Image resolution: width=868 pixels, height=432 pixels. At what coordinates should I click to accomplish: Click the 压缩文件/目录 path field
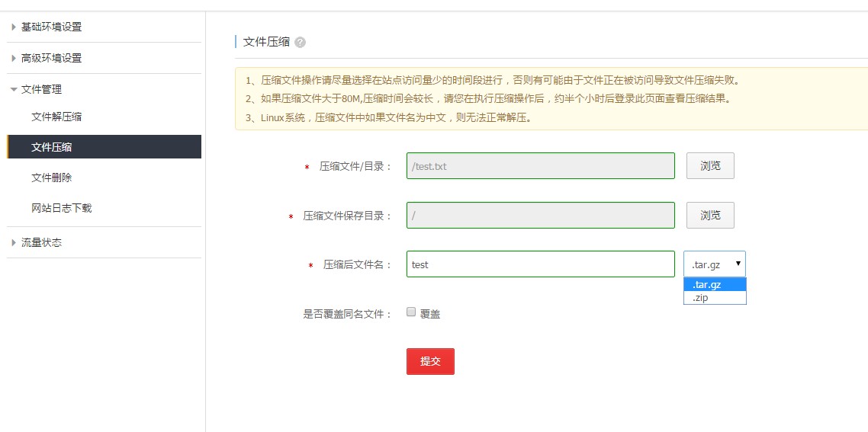540,166
